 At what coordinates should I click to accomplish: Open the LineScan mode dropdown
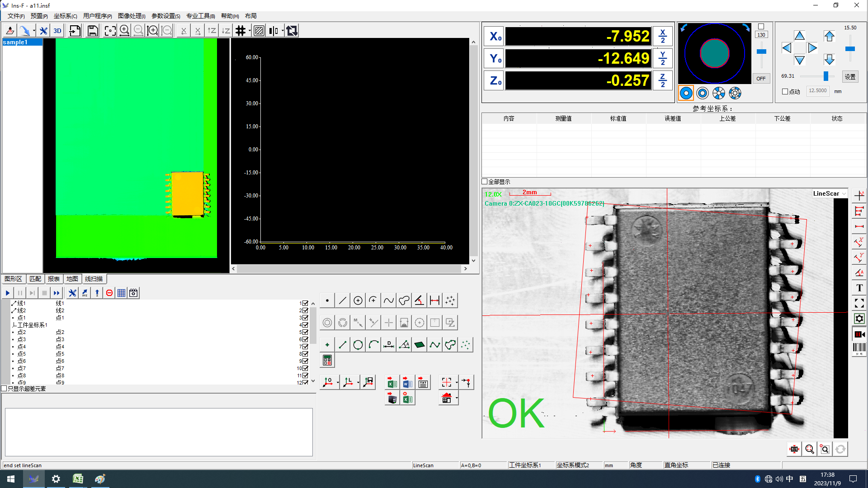pyautogui.click(x=844, y=193)
